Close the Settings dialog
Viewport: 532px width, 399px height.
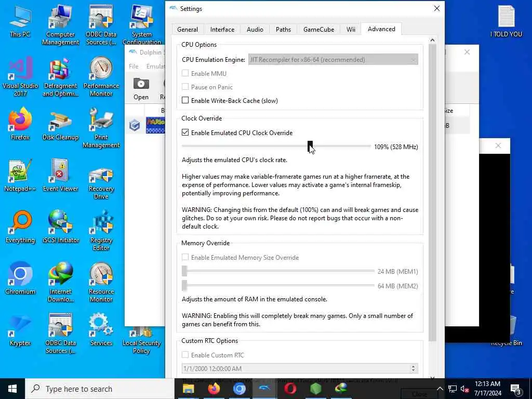[436, 8]
